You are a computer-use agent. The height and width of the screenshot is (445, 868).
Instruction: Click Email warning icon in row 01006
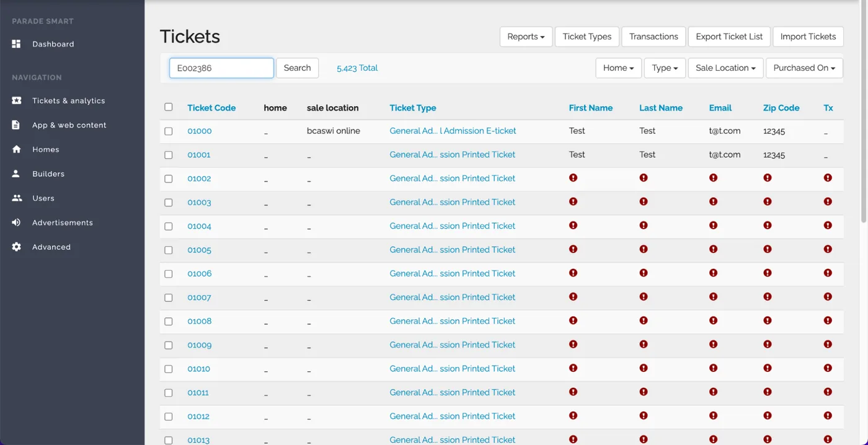(x=714, y=273)
